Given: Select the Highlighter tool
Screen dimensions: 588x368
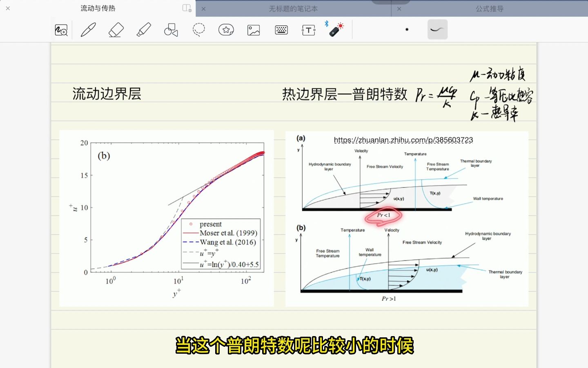Looking at the screenshot, I should pos(144,29).
